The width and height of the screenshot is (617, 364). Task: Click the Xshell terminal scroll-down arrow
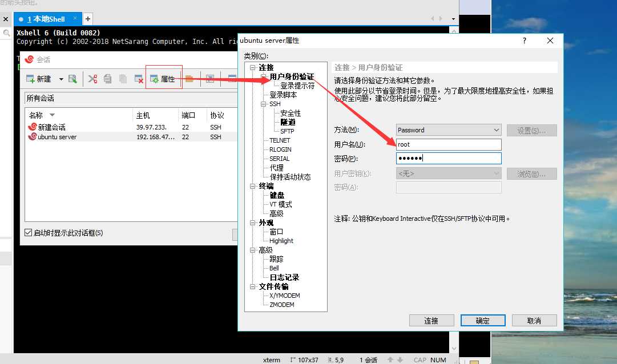click(x=454, y=348)
